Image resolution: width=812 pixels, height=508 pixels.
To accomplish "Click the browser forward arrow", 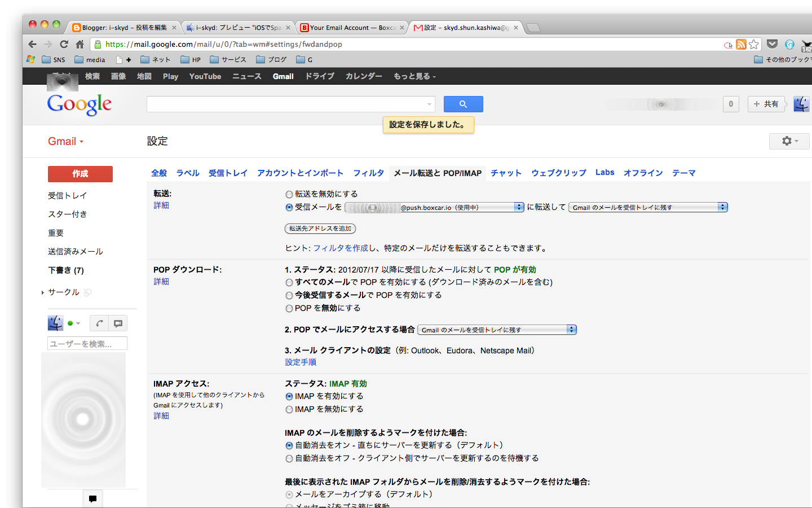I will tap(48, 44).
